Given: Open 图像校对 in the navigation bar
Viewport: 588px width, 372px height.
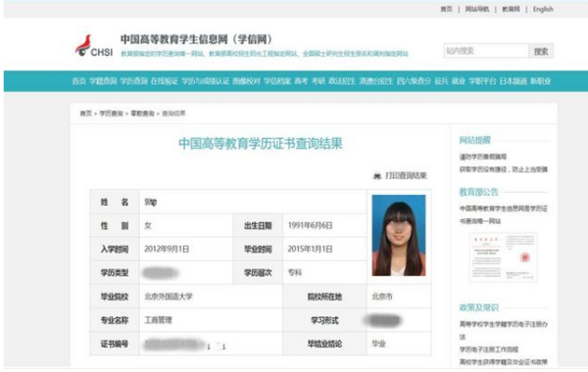Looking at the screenshot, I should tap(246, 81).
